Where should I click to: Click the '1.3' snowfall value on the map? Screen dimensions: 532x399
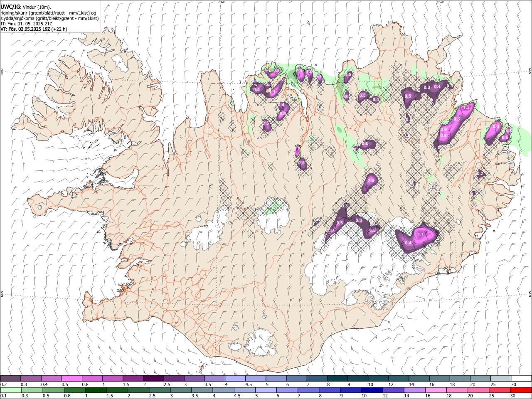pos(466,107)
